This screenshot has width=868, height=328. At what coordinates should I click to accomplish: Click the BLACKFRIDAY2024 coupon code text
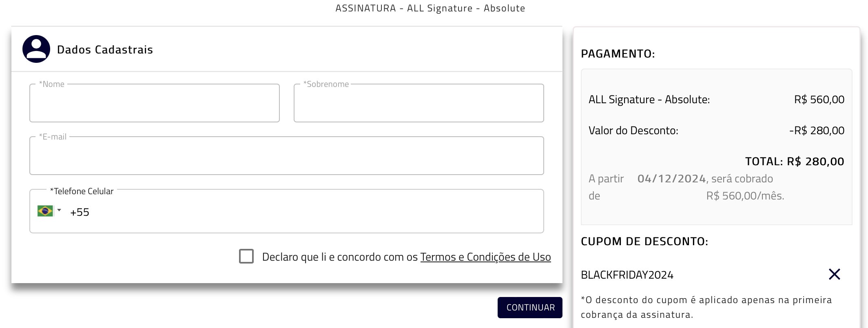(x=627, y=275)
